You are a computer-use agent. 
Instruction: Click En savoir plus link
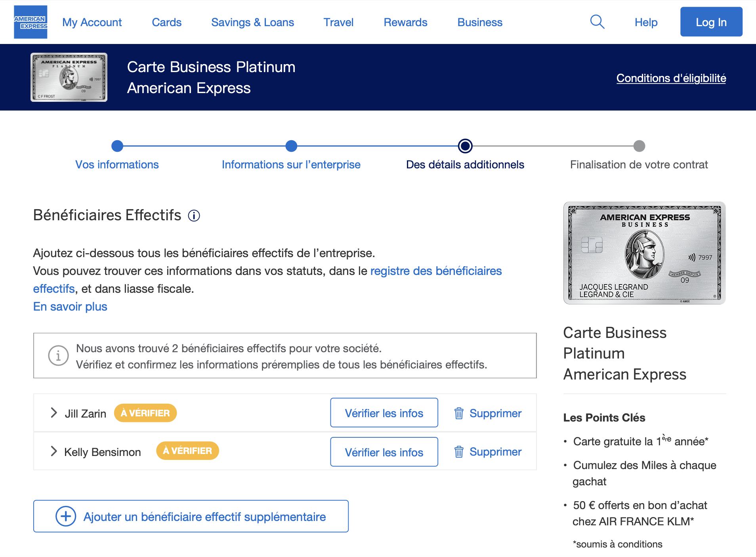(x=70, y=307)
